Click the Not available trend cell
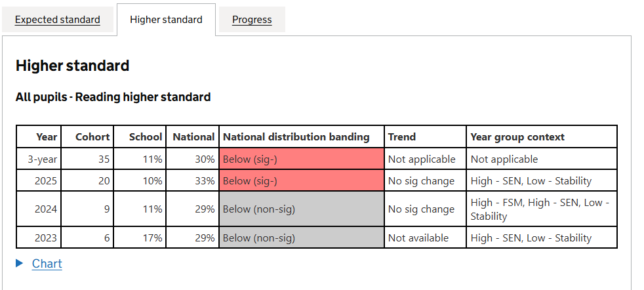644x290 pixels. click(x=418, y=238)
